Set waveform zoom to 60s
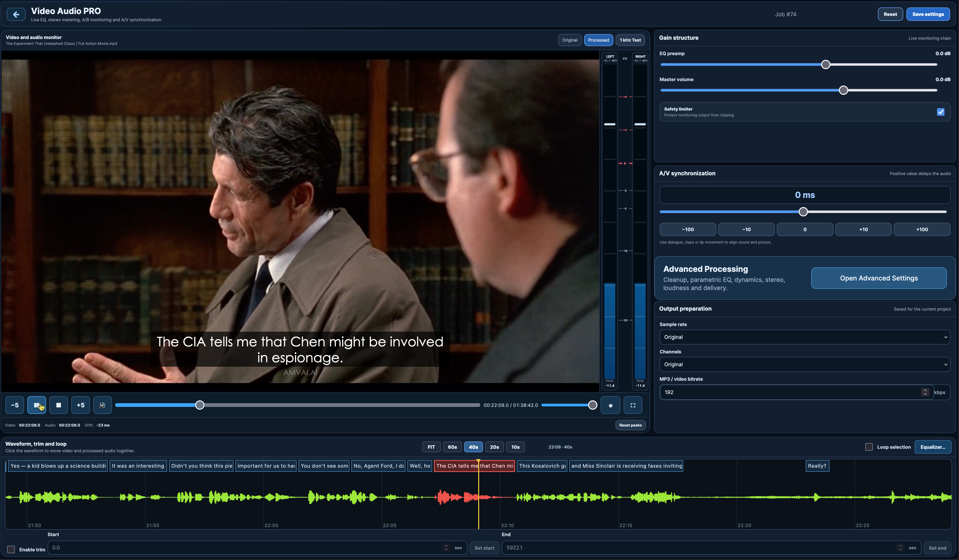 click(453, 447)
